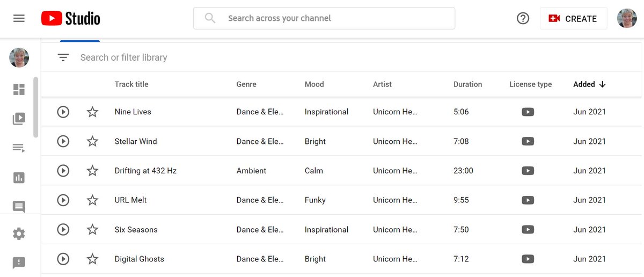Star the Nine Lives track
The height and width of the screenshot is (277, 644).
(x=92, y=112)
